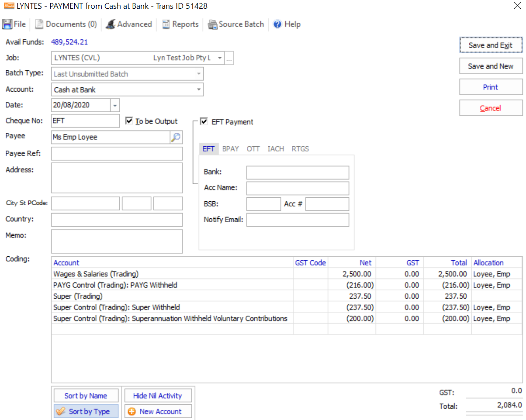Enable Sort by Type toggle button
This screenshot has height=420, width=526.
tap(86, 412)
